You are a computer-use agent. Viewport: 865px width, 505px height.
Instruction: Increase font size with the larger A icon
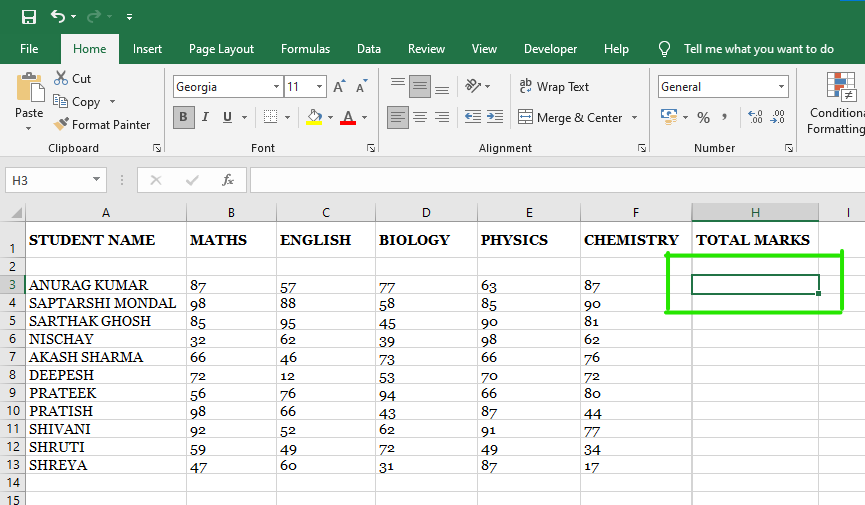click(x=339, y=87)
